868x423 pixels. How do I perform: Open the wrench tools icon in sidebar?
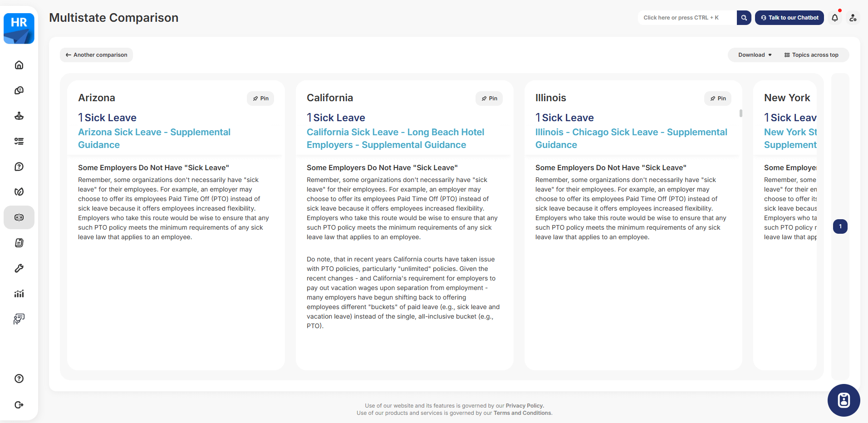coord(19,268)
